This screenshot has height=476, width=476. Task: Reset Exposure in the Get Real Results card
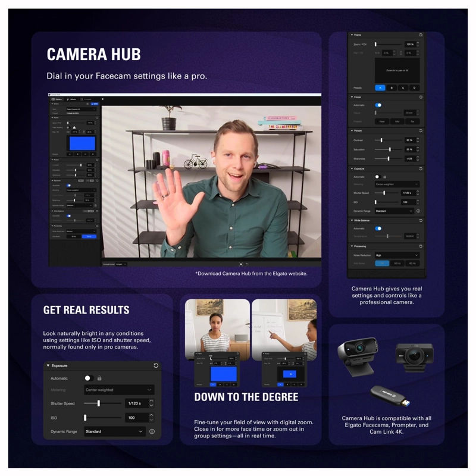[156, 365]
